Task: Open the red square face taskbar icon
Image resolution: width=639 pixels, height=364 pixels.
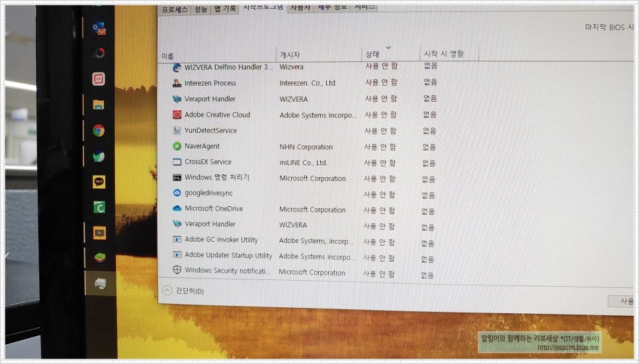Action: coord(98,79)
